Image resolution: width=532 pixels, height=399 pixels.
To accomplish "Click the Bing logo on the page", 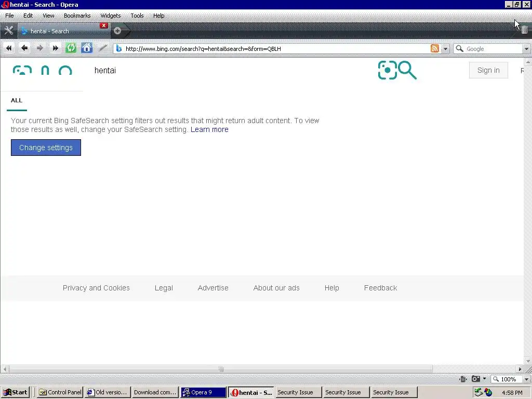I will click(43, 70).
